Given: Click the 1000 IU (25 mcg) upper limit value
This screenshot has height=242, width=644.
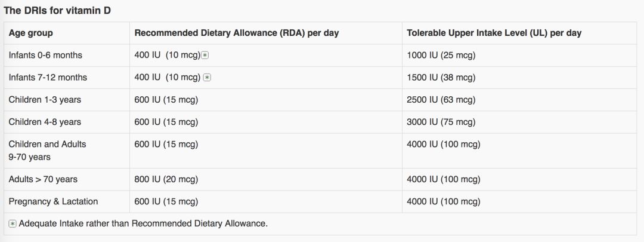Looking at the screenshot, I should 441,56.
